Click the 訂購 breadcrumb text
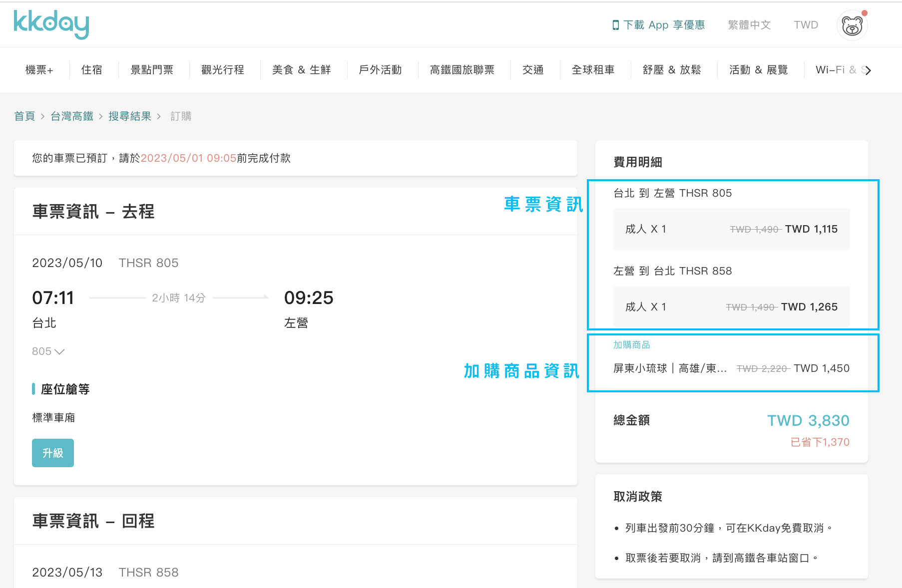Image resolution: width=902 pixels, height=588 pixels. coord(181,116)
